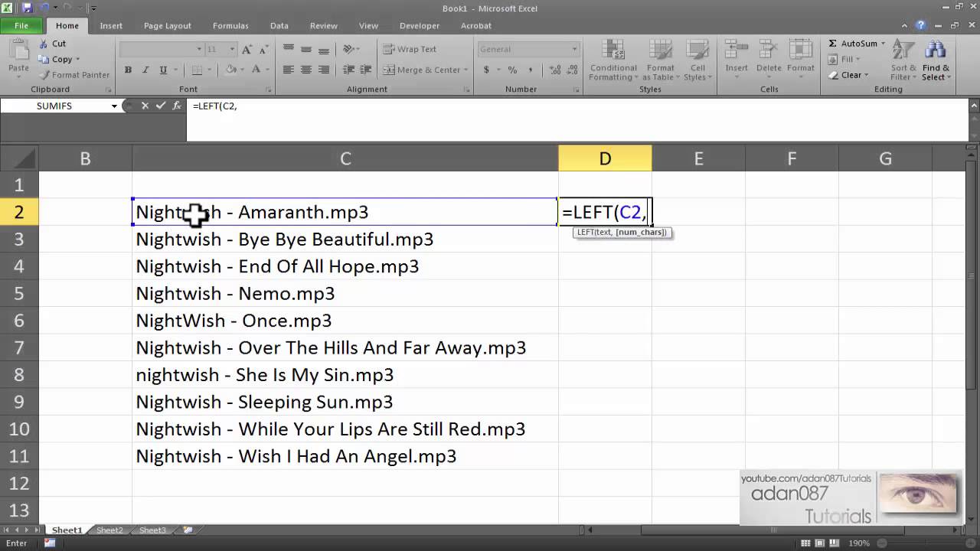
Task: Toggle Align Text Left
Action: click(x=289, y=70)
